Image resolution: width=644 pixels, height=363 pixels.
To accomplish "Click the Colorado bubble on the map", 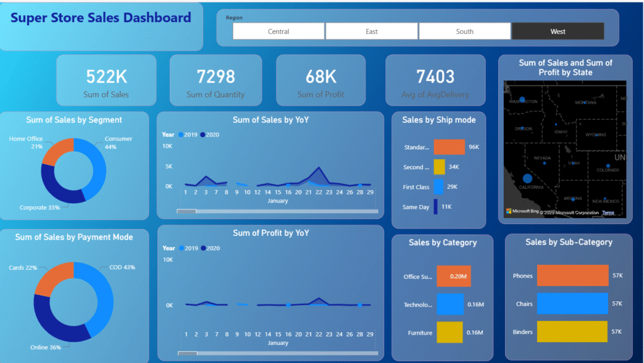I will pos(607,164).
